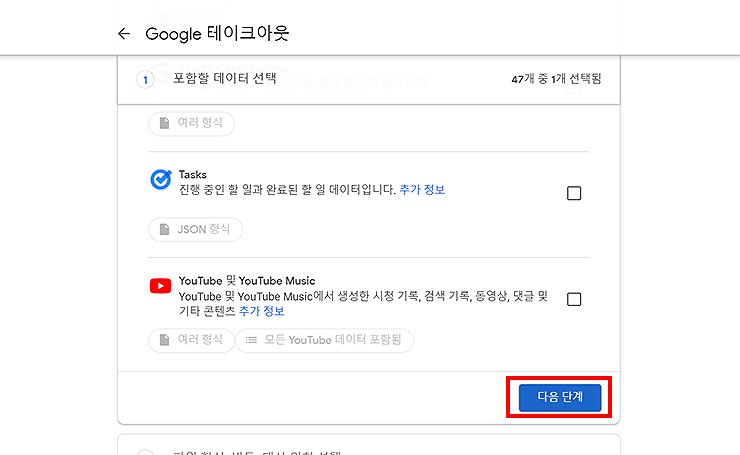The image size is (740, 455).
Task: Go back using the arrow beside Google 테이크아웃
Action: [x=124, y=34]
